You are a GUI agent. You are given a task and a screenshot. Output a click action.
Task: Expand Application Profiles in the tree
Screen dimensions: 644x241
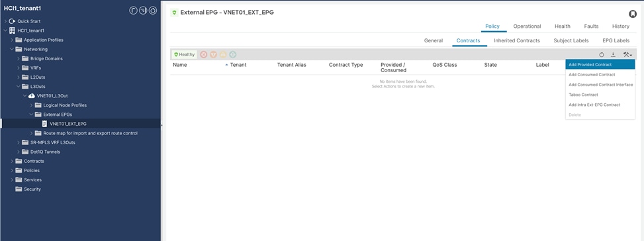pyautogui.click(x=12, y=40)
